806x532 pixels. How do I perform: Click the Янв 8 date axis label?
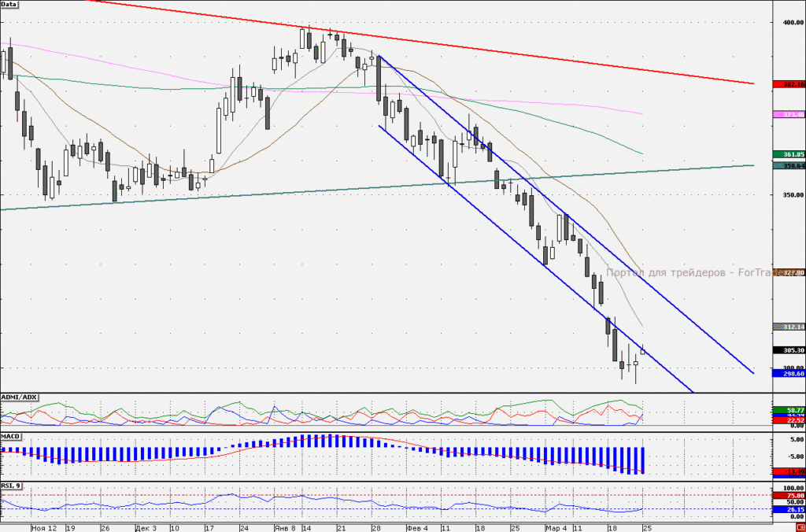point(284,528)
